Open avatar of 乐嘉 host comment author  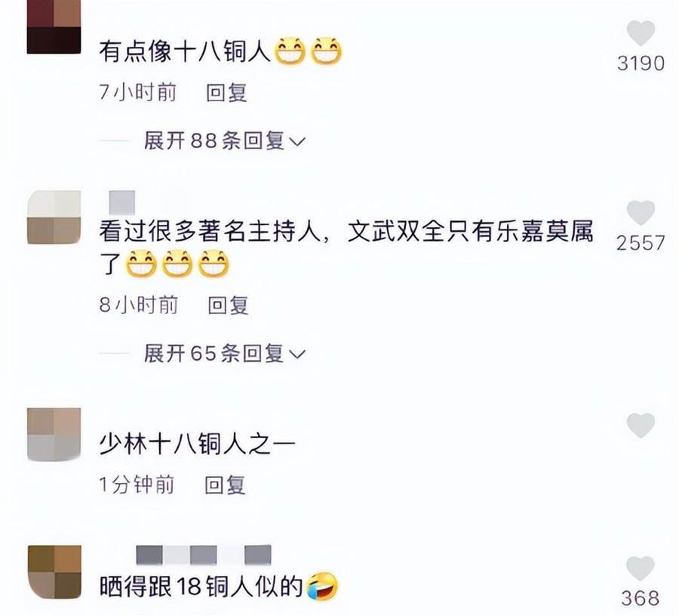coord(54,217)
